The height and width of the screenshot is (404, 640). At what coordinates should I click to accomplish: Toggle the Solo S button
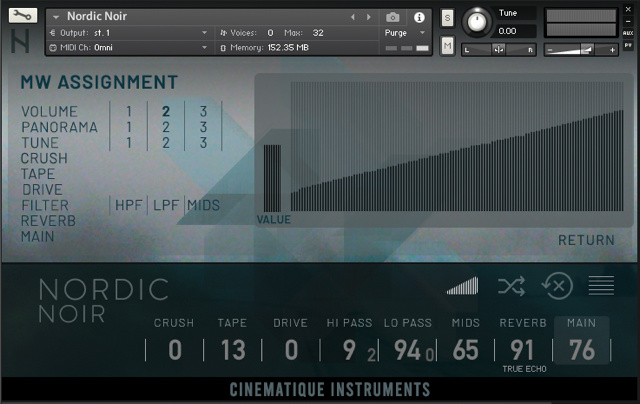447,18
